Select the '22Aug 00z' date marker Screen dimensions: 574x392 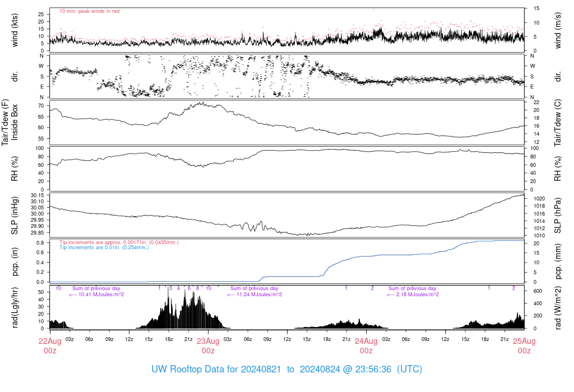pos(50,346)
